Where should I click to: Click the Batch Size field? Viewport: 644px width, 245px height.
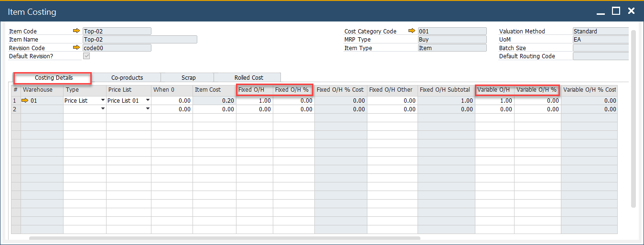[x=601, y=48]
